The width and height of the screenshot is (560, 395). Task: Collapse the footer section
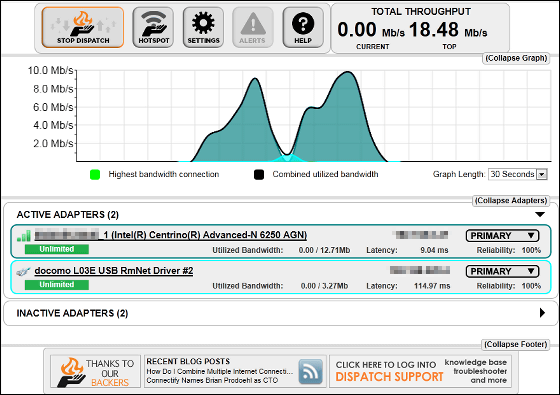click(x=516, y=345)
